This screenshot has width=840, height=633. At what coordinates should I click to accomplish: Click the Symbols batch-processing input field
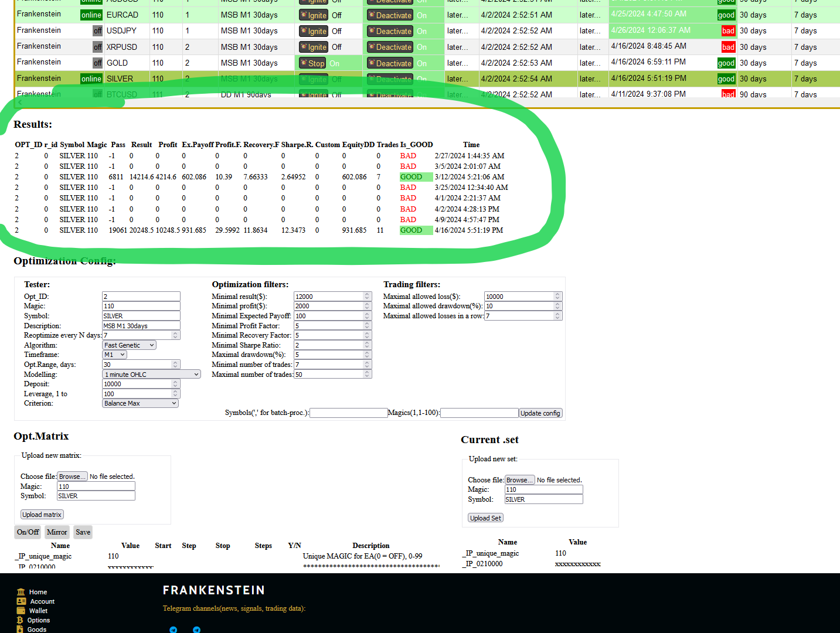[348, 413]
